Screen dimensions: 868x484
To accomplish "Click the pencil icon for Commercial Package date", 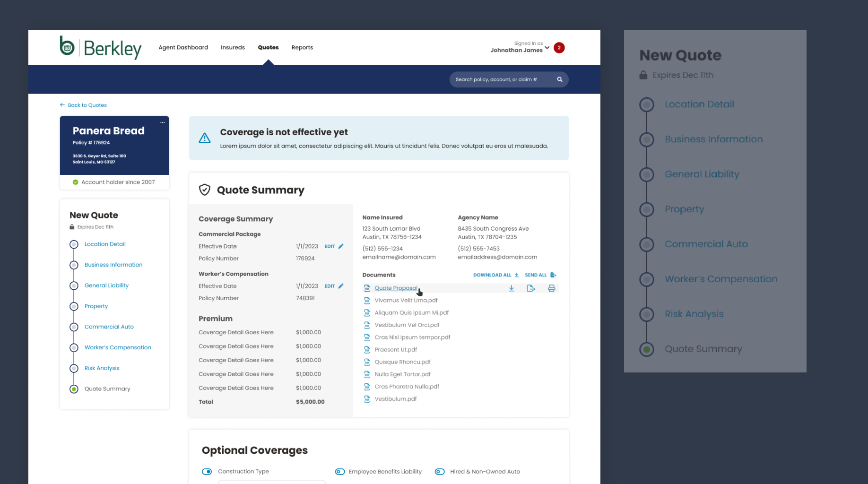I will [x=341, y=246].
